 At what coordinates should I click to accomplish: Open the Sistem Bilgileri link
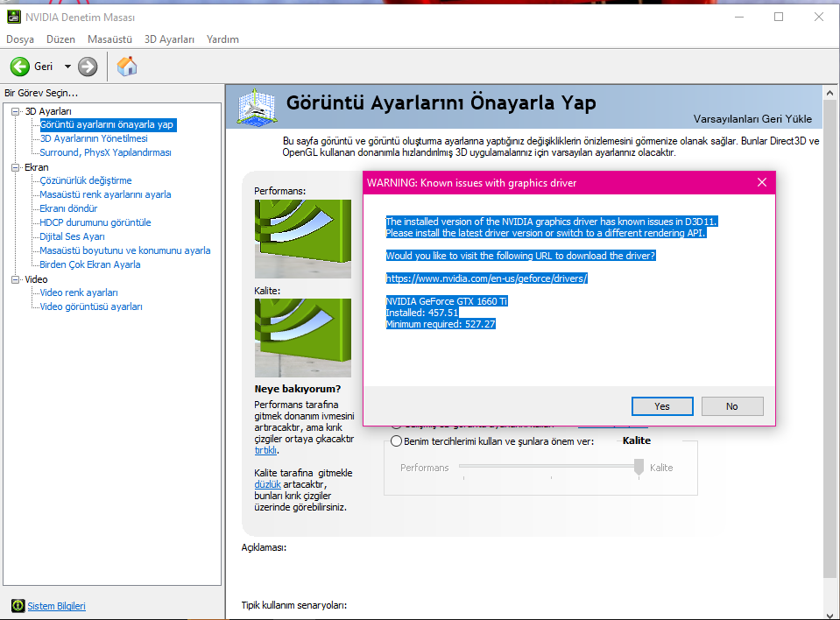pos(56,606)
